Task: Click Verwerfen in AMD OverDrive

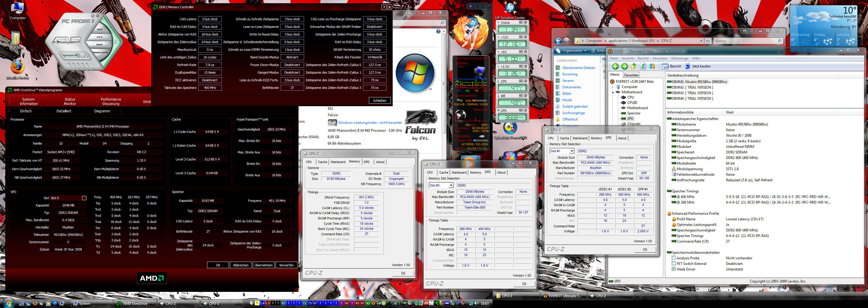Action: pos(286,265)
